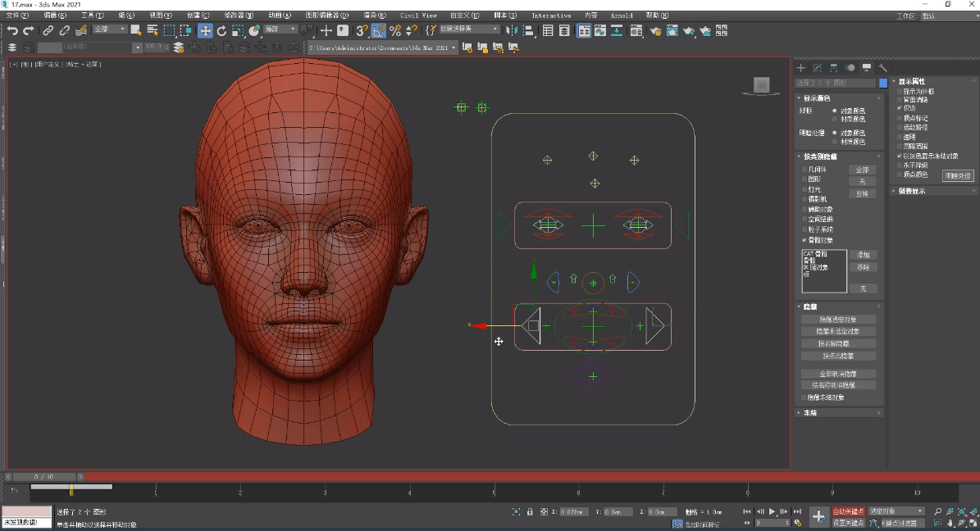Viewport: 980px width, 531px height.
Task: Click the 隐藏未选定对象 button
Action: click(x=838, y=331)
